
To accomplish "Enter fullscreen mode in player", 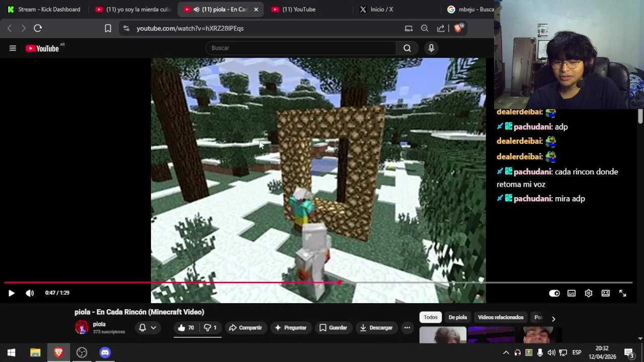I will [x=623, y=293].
